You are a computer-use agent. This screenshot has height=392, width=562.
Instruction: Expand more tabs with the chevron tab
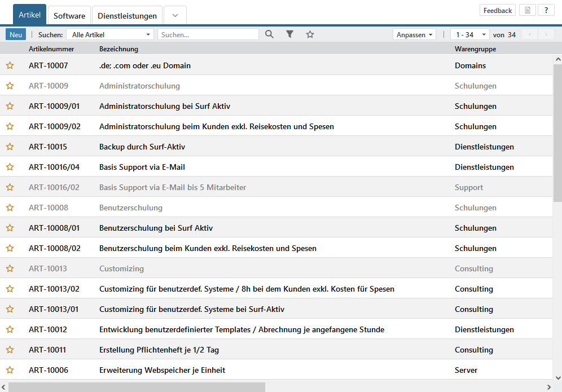pos(175,15)
